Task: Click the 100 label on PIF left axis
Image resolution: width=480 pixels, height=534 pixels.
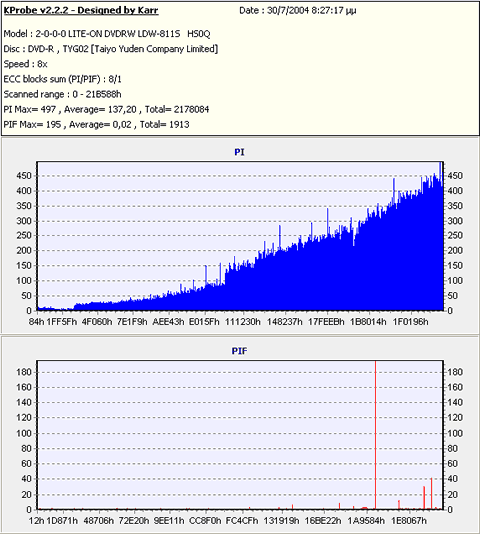Action: click(x=24, y=433)
